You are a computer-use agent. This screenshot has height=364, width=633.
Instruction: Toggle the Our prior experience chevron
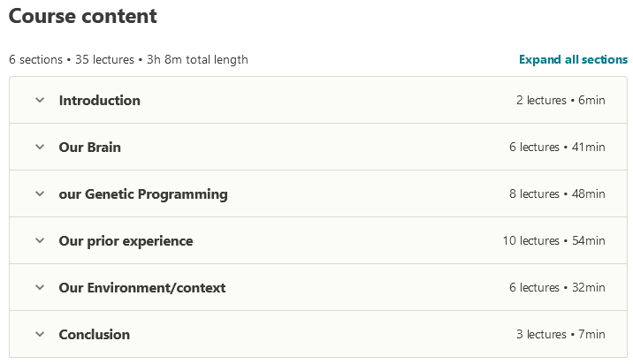[40, 241]
